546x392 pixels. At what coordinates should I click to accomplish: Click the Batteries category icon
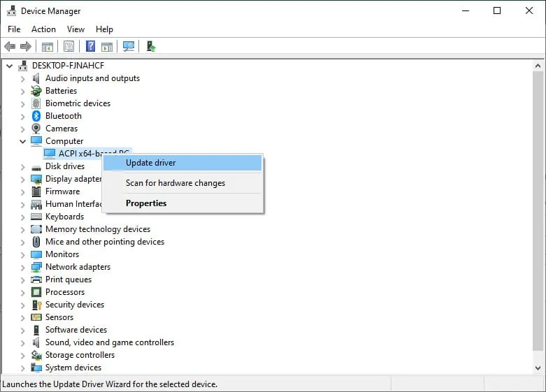click(36, 91)
